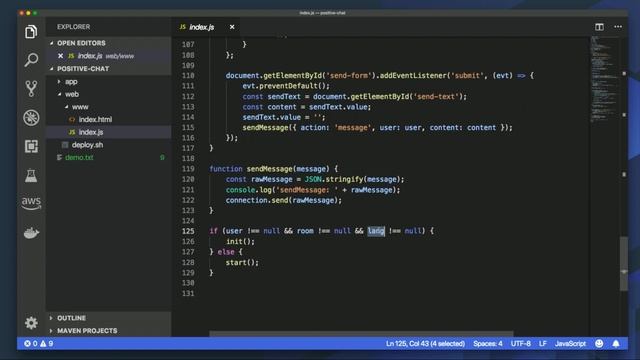This screenshot has width=640, height=360.
Task: Open the Extensions view in activity bar
Action: [x=31, y=146]
